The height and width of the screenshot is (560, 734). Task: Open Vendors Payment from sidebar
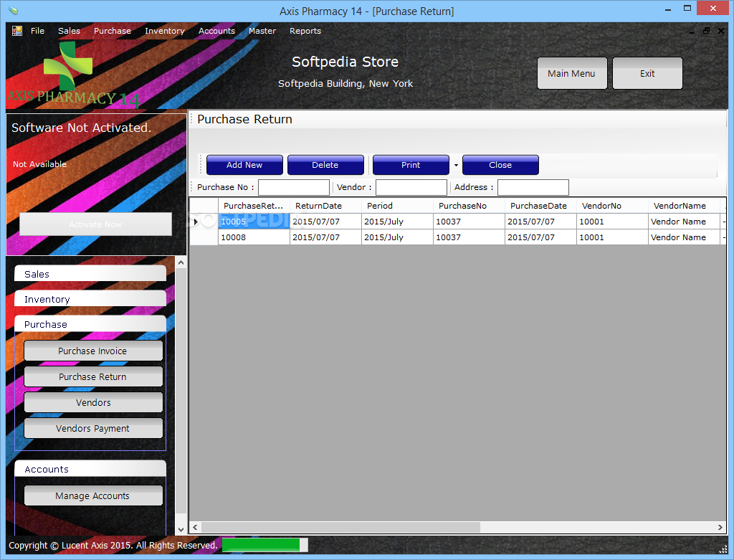coord(93,428)
